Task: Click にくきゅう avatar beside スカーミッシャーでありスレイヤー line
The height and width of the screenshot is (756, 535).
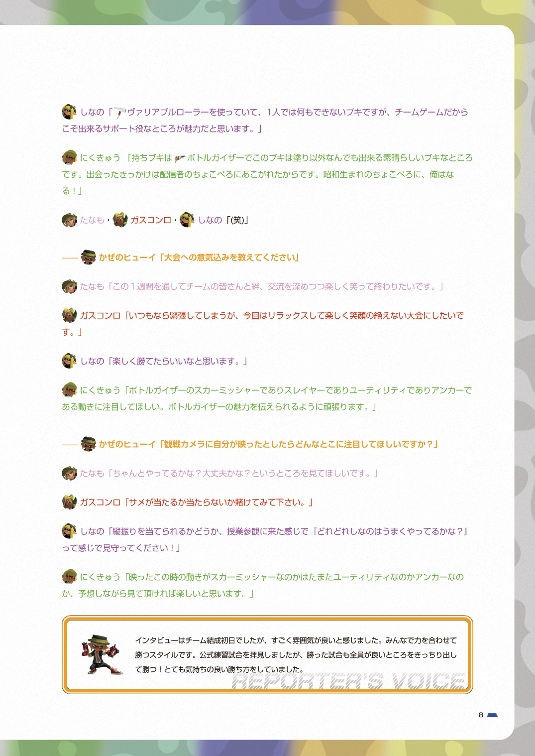Action: 69,390
